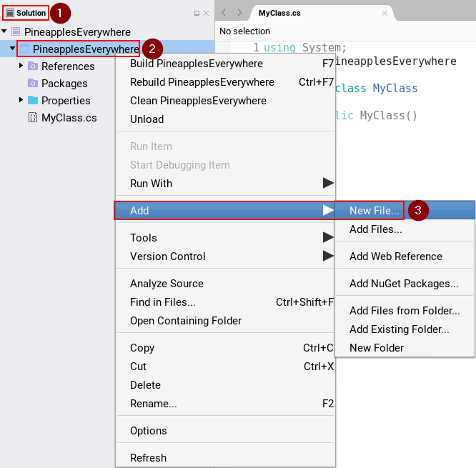Click the PineapplesEverywhere solution icon
The width and height of the screenshot is (476, 468).
pos(16,32)
